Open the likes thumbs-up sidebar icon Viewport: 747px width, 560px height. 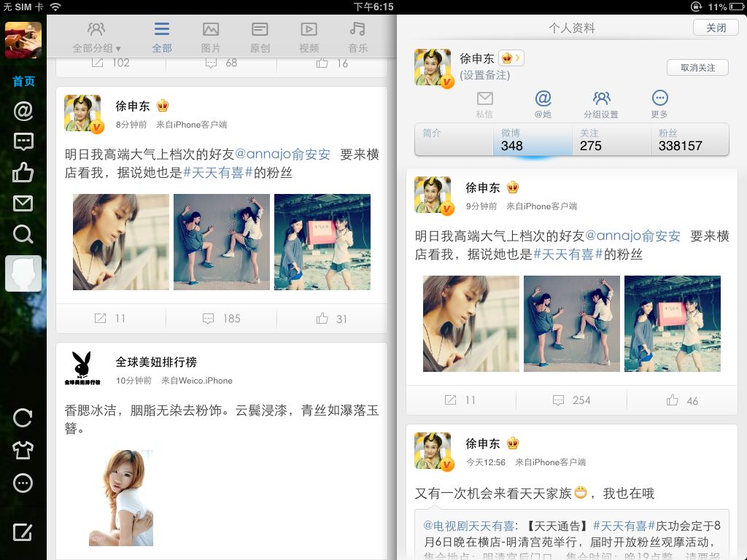[23, 172]
